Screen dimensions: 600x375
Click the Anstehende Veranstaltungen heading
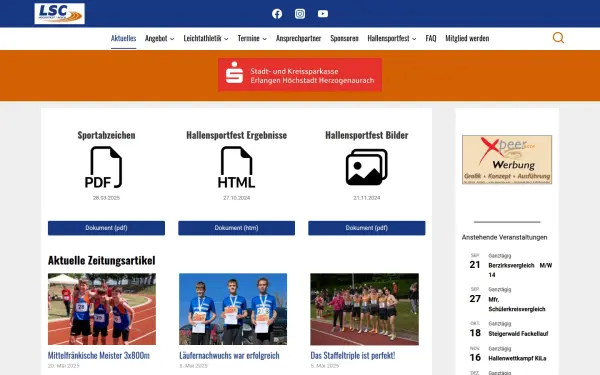point(504,237)
